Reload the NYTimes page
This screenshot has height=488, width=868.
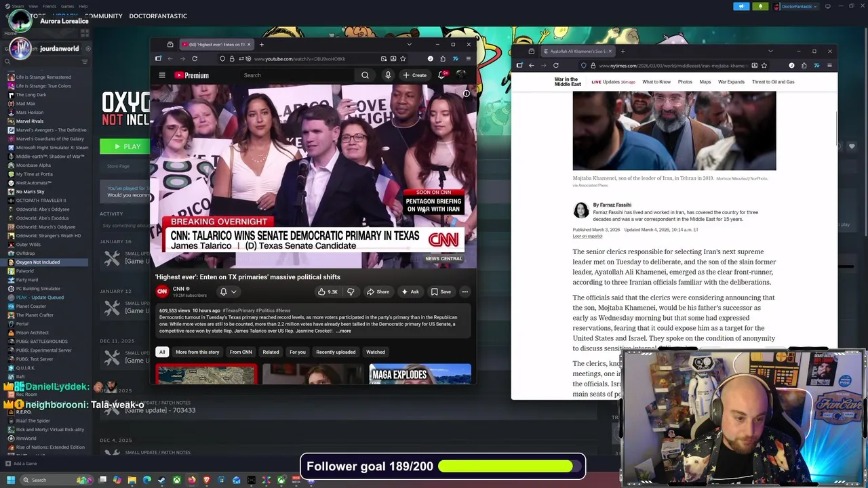(x=555, y=66)
